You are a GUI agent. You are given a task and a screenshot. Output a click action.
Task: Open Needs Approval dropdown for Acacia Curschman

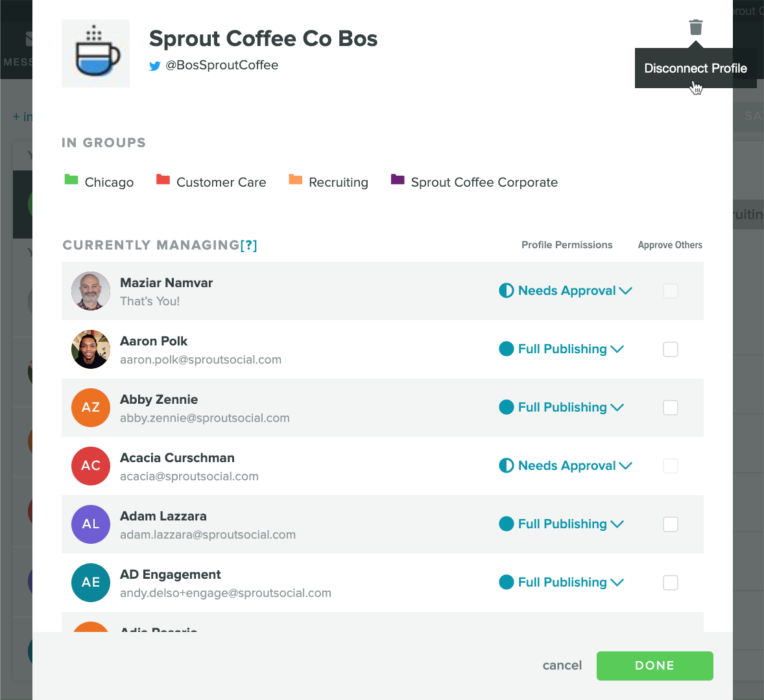click(x=566, y=466)
